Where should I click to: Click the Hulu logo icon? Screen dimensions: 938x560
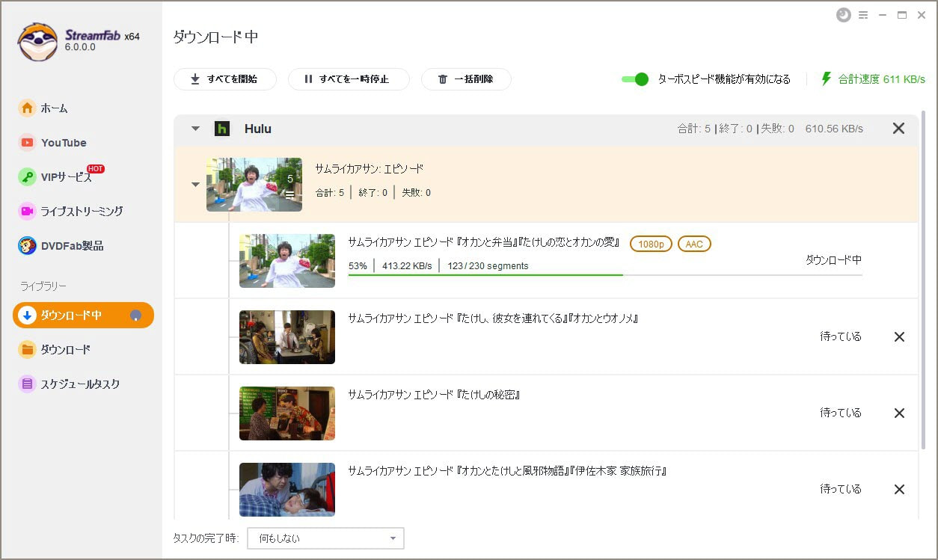coord(221,129)
